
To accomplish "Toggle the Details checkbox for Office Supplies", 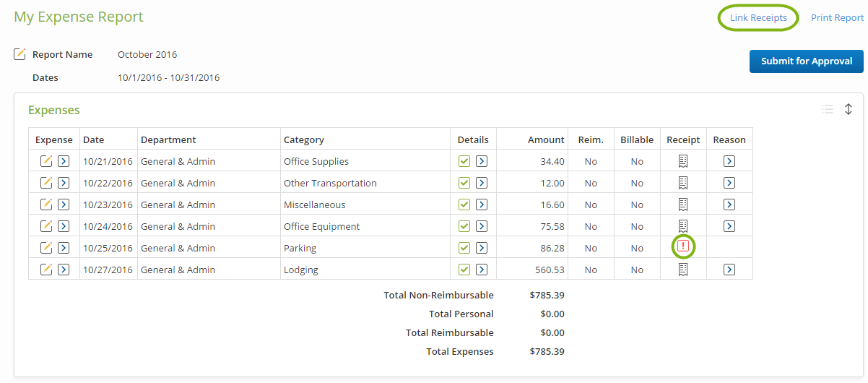I will pyautogui.click(x=464, y=161).
